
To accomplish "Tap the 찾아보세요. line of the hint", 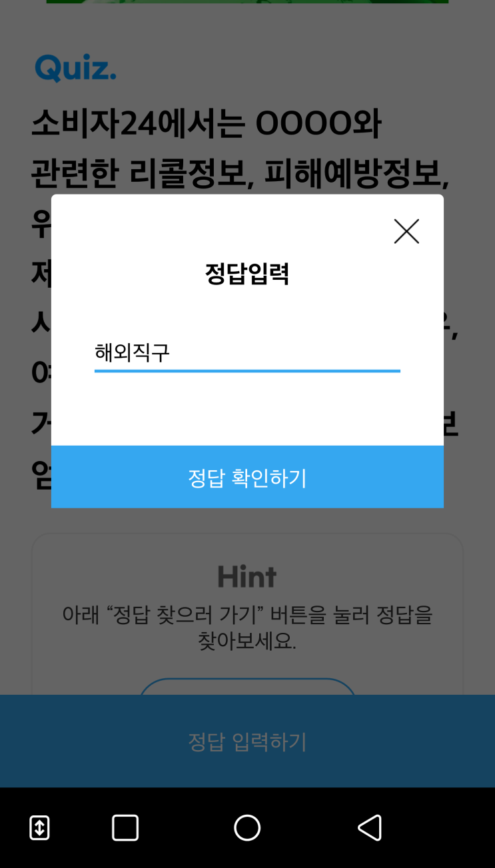I will (247, 641).
